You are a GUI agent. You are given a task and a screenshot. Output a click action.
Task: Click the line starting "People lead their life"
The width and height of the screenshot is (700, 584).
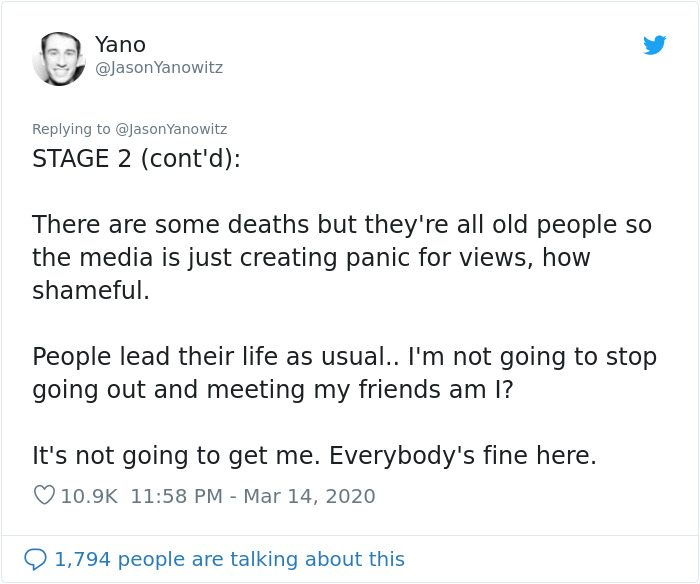coord(344,356)
